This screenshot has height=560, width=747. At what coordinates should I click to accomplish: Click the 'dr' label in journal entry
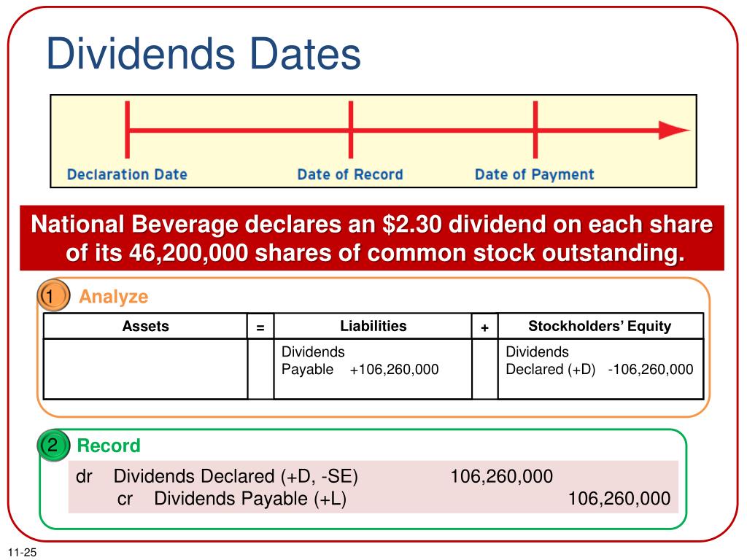pyautogui.click(x=84, y=476)
